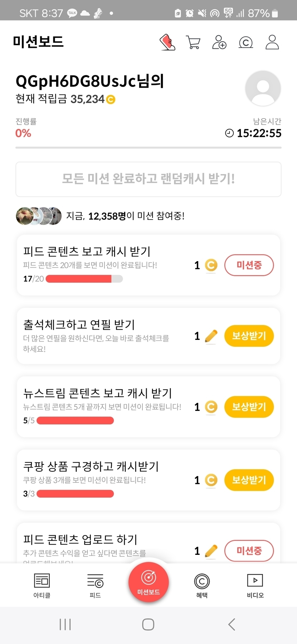This screenshot has width=297, height=644.
Task: Open the 혜택 tab
Action: [x=202, y=585]
